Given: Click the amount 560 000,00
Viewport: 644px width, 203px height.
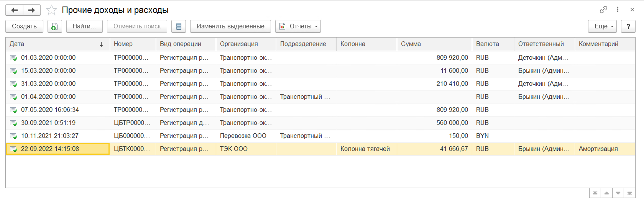Looking at the screenshot, I should click(x=452, y=123).
